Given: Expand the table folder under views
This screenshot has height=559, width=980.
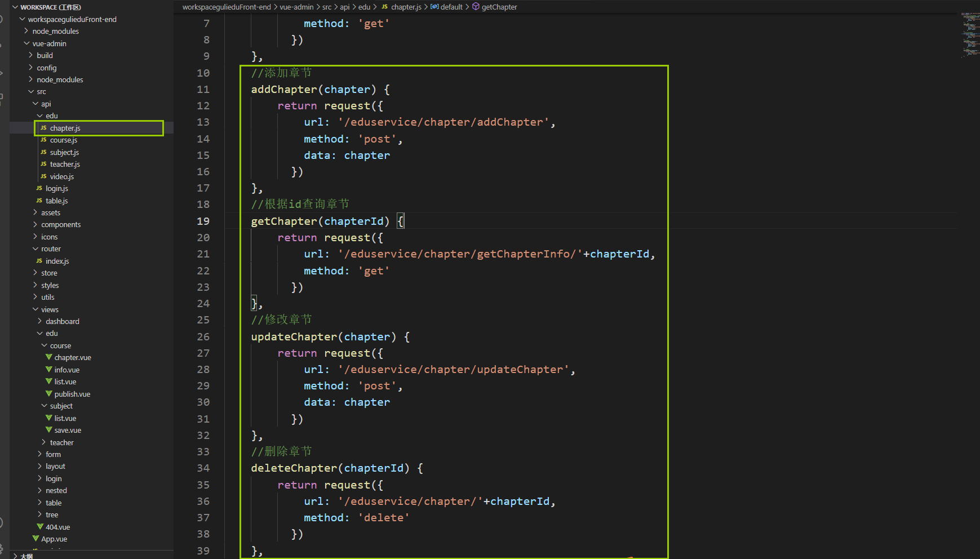Looking at the screenshot, I should pyautogui.click(x=40, y=503).
